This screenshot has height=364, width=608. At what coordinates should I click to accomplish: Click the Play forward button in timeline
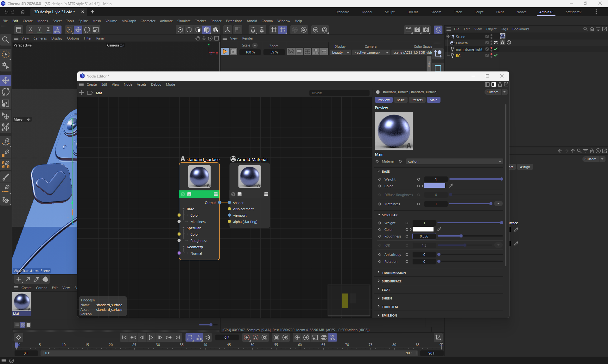point(151,337)
